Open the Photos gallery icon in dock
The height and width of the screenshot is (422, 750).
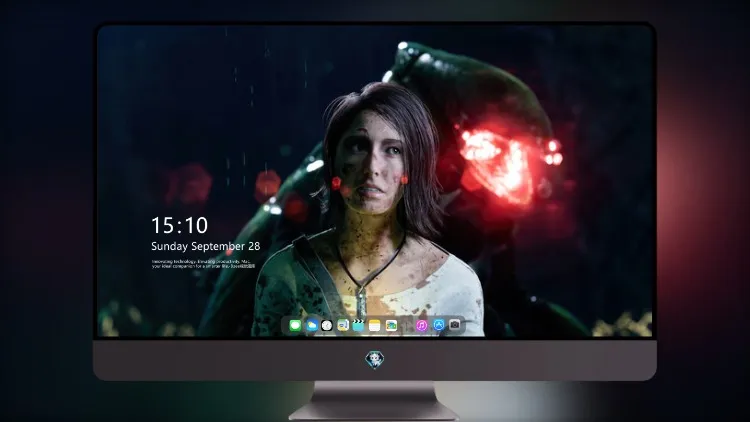[x=391, y=325]
